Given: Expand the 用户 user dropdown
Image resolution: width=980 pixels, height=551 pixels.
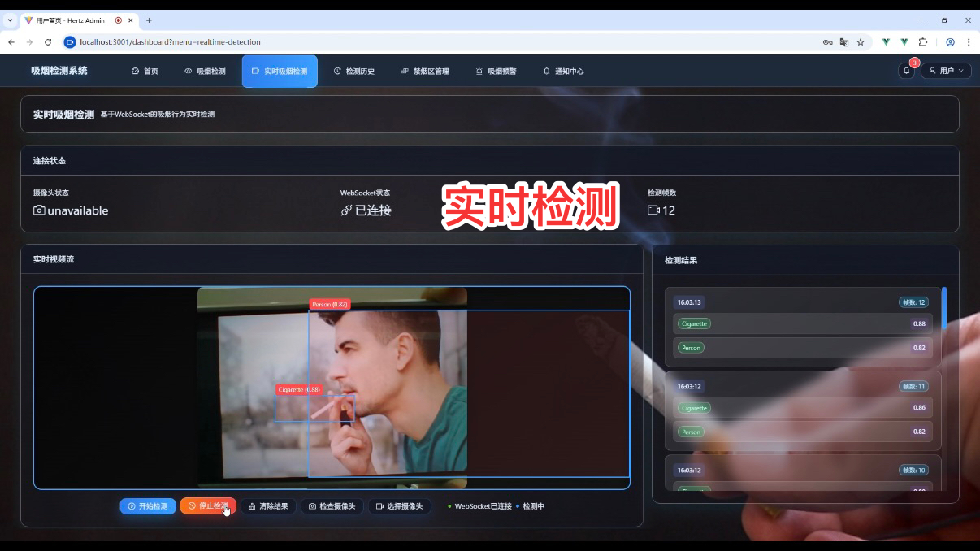Looking at the screenshot, I should click(x=946, y=71).
